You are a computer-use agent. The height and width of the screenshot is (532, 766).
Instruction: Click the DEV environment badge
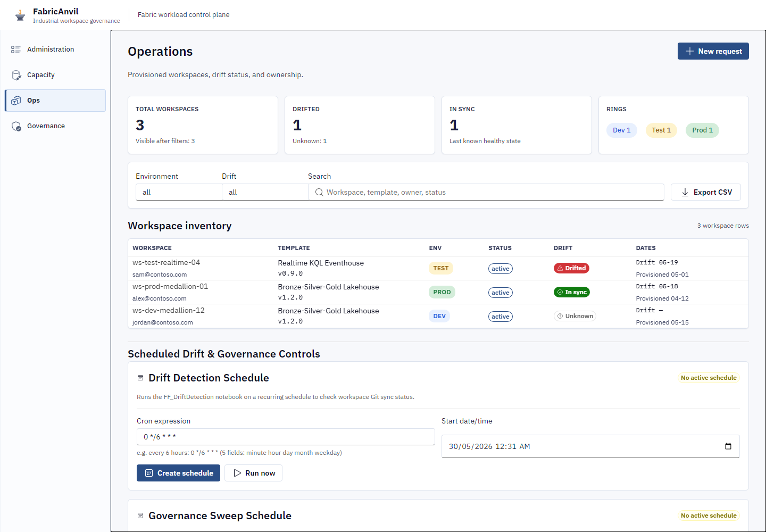439,316
